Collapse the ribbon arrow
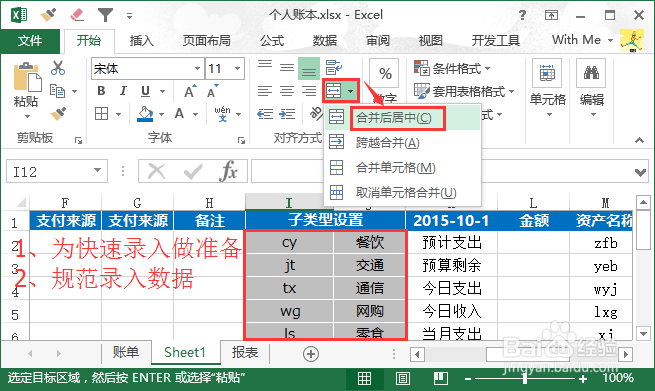This screenshot has height=391, width=655. (639, 140)
